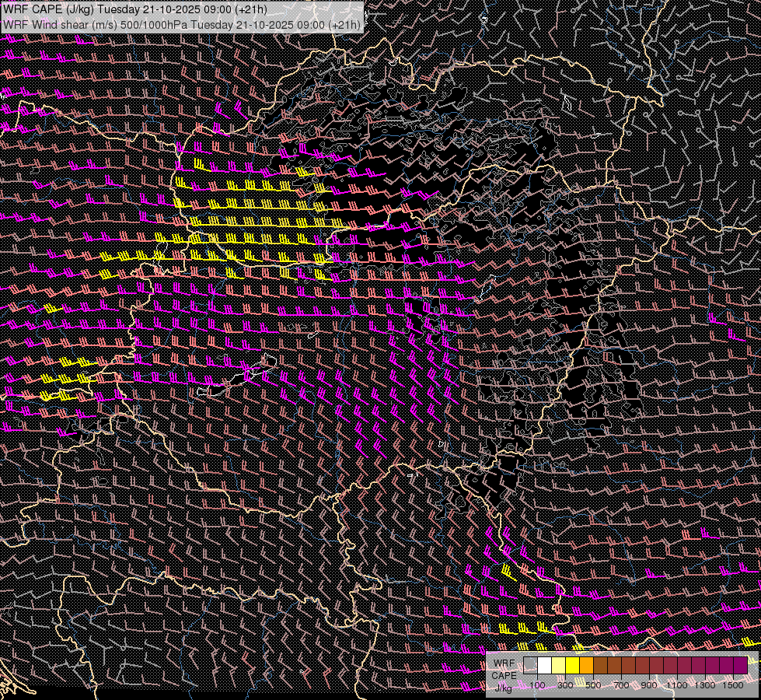Click the WRF CAPE (J/kg) title text

47,9
